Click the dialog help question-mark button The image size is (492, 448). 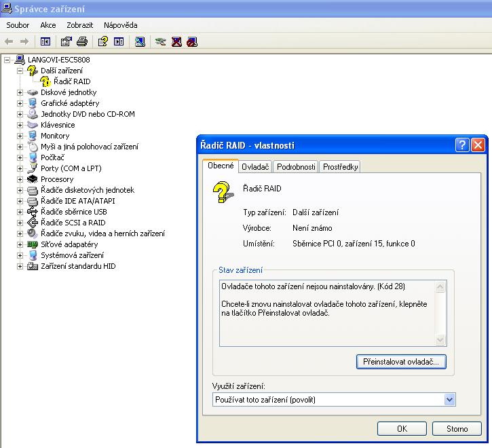click(462, 145)
